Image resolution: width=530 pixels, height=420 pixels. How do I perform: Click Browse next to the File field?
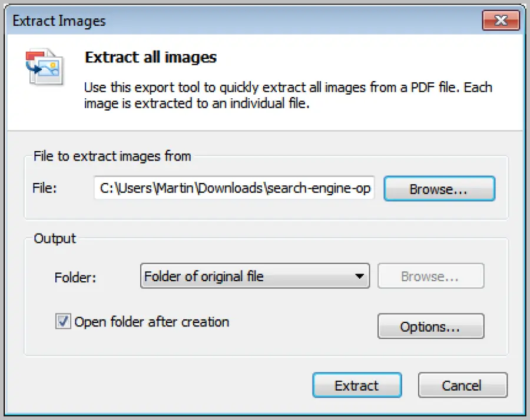tap(439, 189)
